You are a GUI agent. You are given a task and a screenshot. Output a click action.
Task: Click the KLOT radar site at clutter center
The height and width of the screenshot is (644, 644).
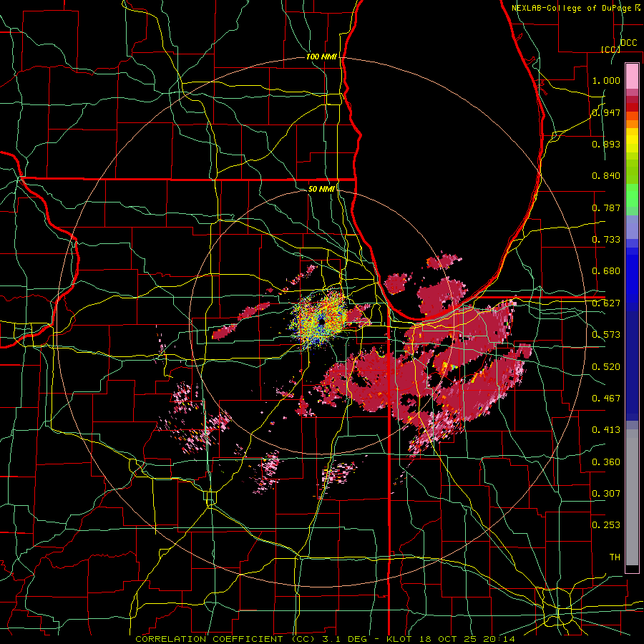[321, 321]
